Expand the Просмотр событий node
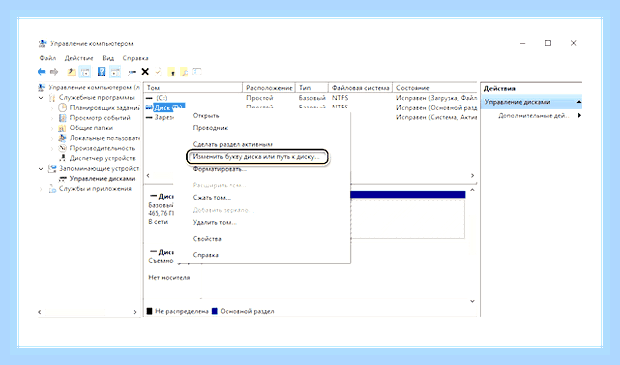 tap(52, 118)
